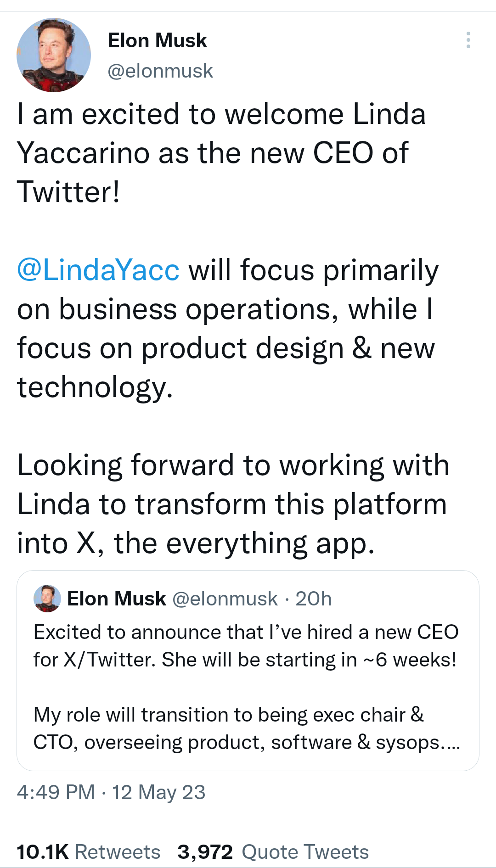Open the @LindaYacc mention link
Viewport: 496px width, 868px height.
98,270
